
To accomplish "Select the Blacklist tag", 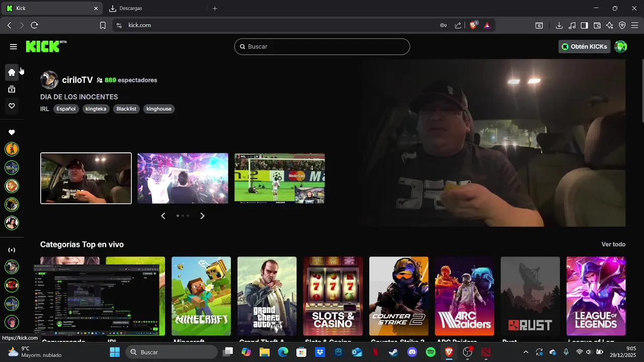I will [x=126, y=109].
